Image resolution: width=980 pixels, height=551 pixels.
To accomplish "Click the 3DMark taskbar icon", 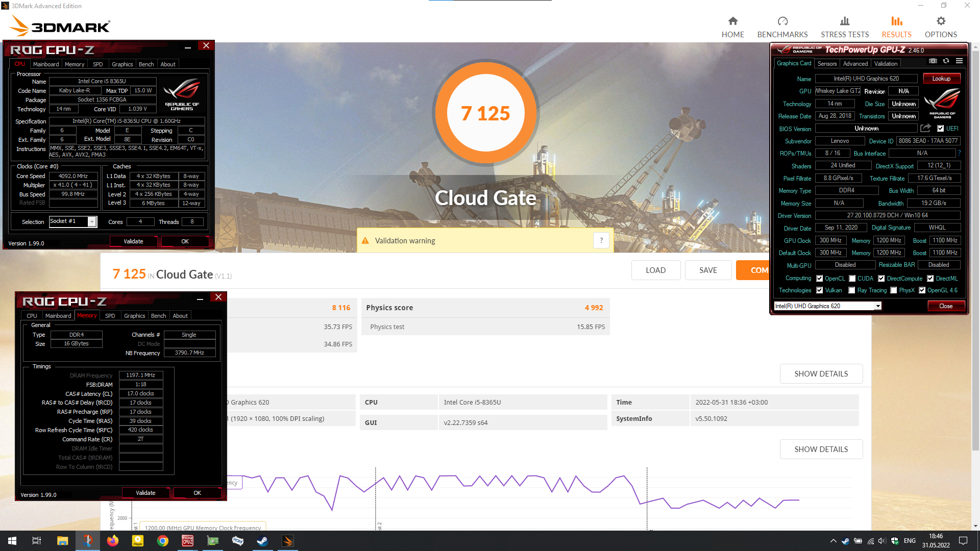I will click(x=288, y=541).
